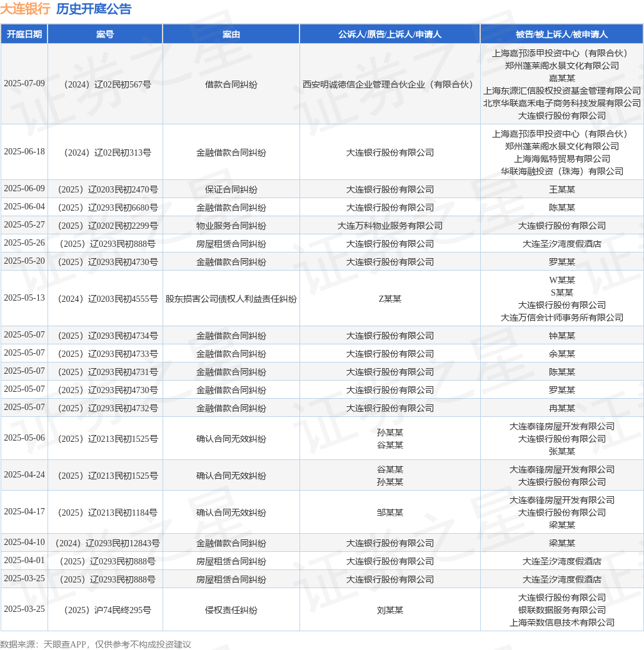Click the 侵权责任纠纷 case cause

click(231, 610)
